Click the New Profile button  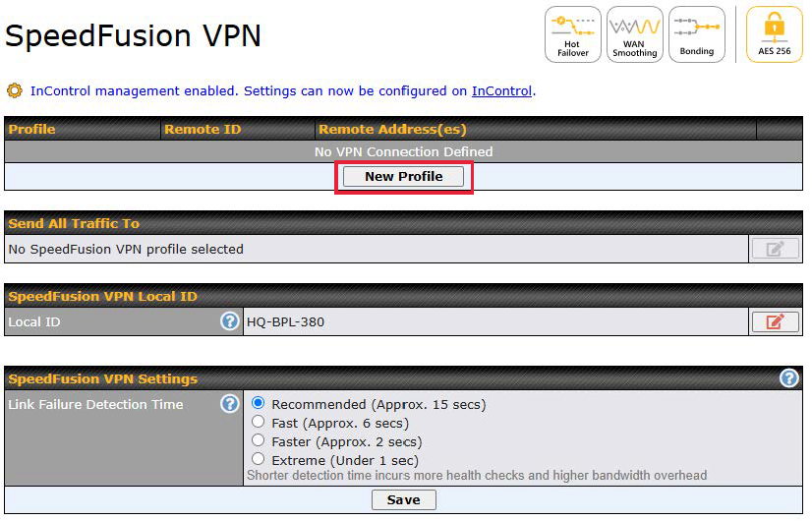point(403,177)
